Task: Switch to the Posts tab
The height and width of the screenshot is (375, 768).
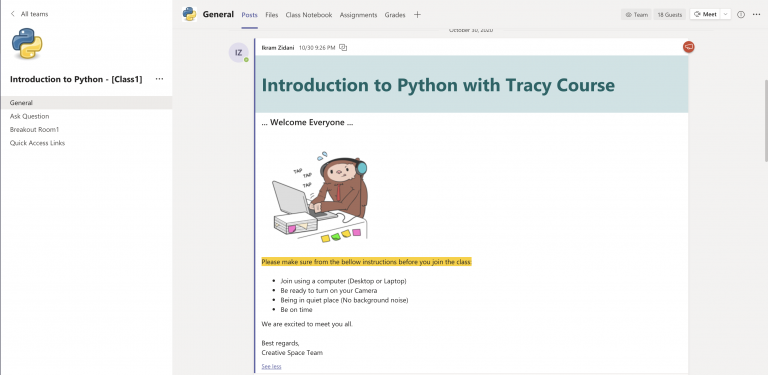Action: click(x=249, y=15)
